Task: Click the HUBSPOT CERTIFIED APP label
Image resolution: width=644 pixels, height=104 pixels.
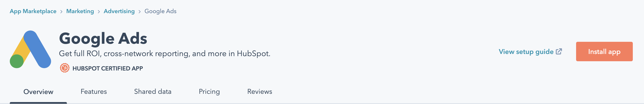Action: [x=108, y=68]
